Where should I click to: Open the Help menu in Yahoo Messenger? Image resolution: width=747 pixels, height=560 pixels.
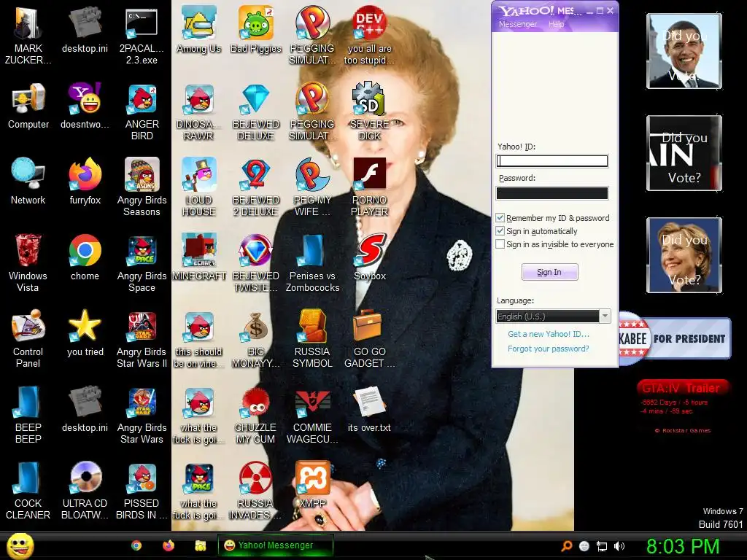pyautogui.click(x=556, y=24)
